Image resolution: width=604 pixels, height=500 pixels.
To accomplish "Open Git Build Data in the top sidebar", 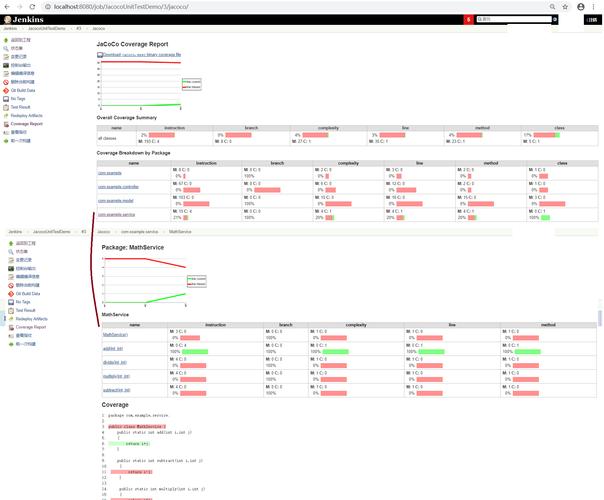I will [23, 91].
